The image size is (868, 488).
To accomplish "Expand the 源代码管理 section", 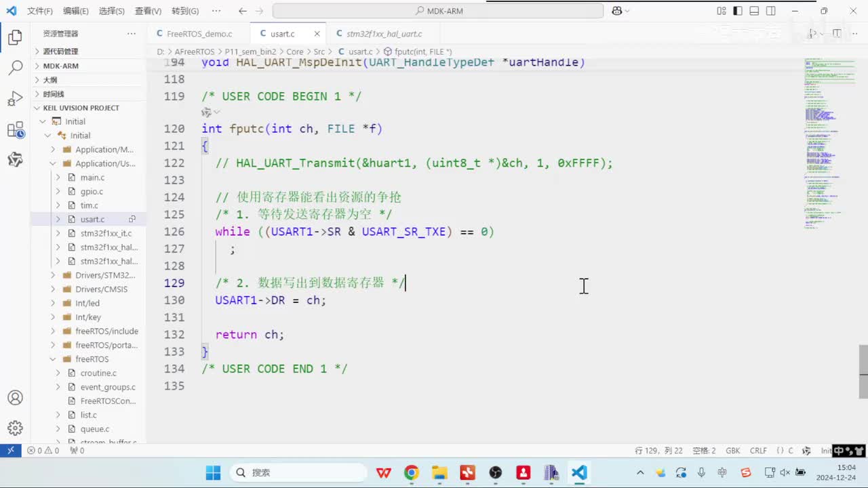I will click(89, 52).
